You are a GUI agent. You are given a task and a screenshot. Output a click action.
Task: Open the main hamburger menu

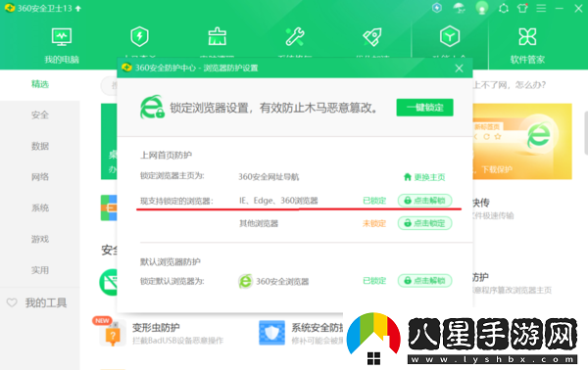click(541, 8)
